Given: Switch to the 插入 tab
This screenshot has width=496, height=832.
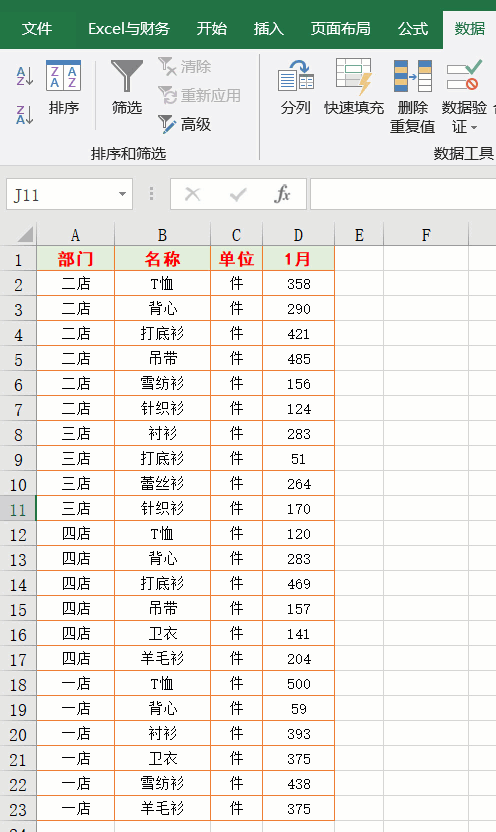Looking at the screenshot, I should pyautogui.click(x=268, y=29).
